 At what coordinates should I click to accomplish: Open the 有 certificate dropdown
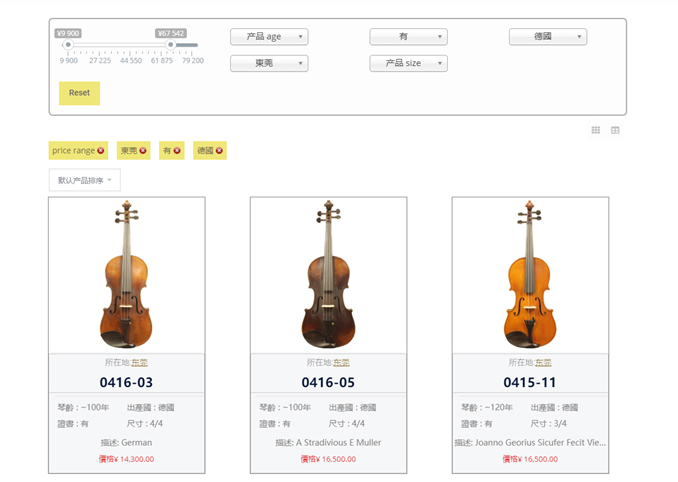(x=408, y=37)
